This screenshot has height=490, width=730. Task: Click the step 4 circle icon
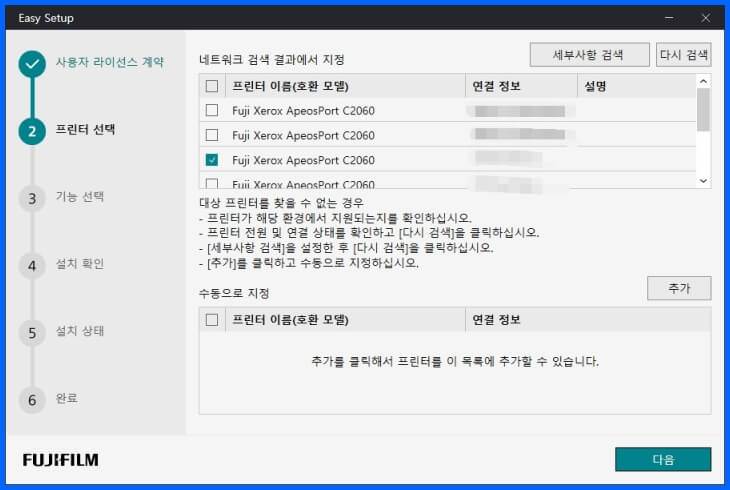point(32,266)
